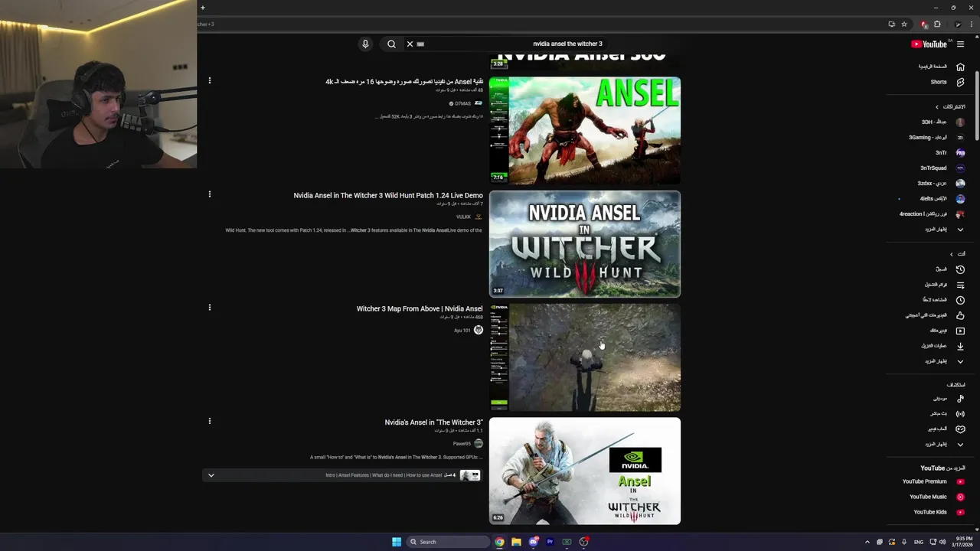
Task: Open Live in the Explore section
Action: pyautogui.click(x=947, y=413)
